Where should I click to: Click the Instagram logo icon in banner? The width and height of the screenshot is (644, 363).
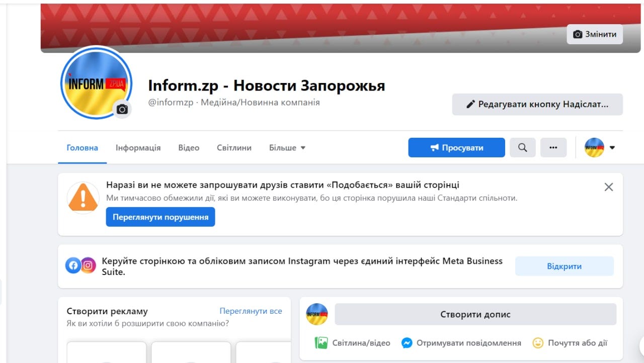pyautogui.click(x=88, y=265)
